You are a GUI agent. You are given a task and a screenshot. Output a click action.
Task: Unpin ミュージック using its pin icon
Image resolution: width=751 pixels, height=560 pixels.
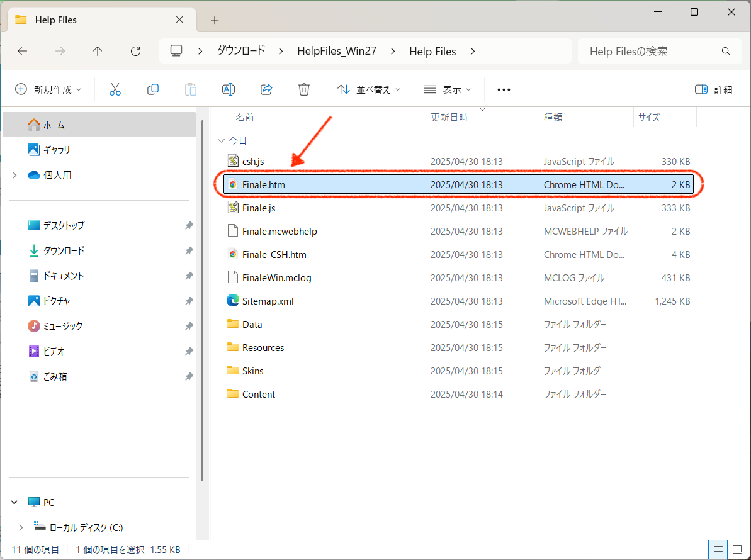point(189,326)
